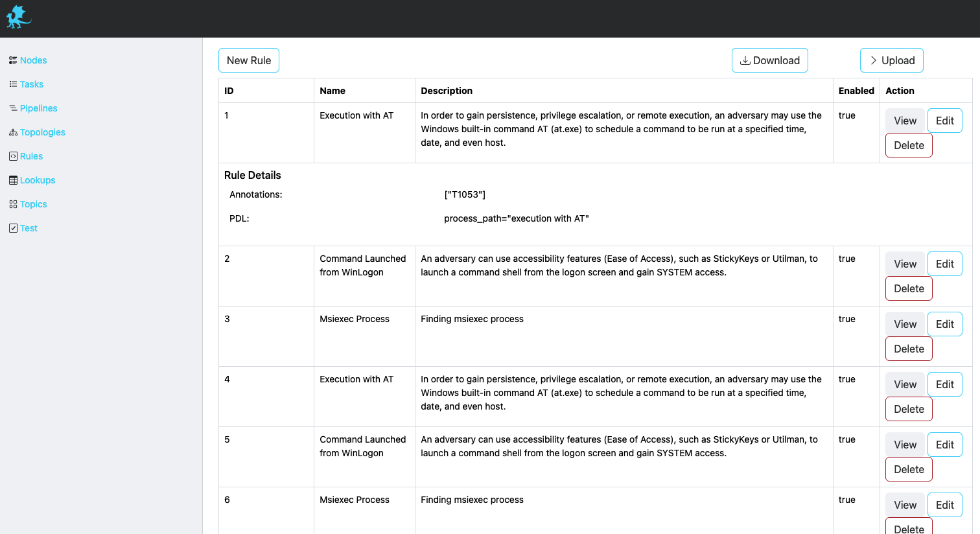Expand Msiexec Process rule 3 with View

pos(905,324)
